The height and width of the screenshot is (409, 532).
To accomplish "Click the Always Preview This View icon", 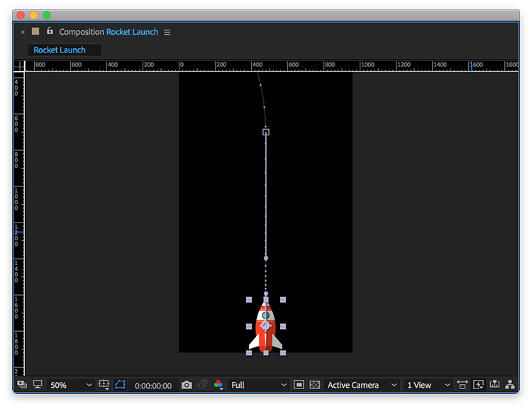I will coord(21,385).
